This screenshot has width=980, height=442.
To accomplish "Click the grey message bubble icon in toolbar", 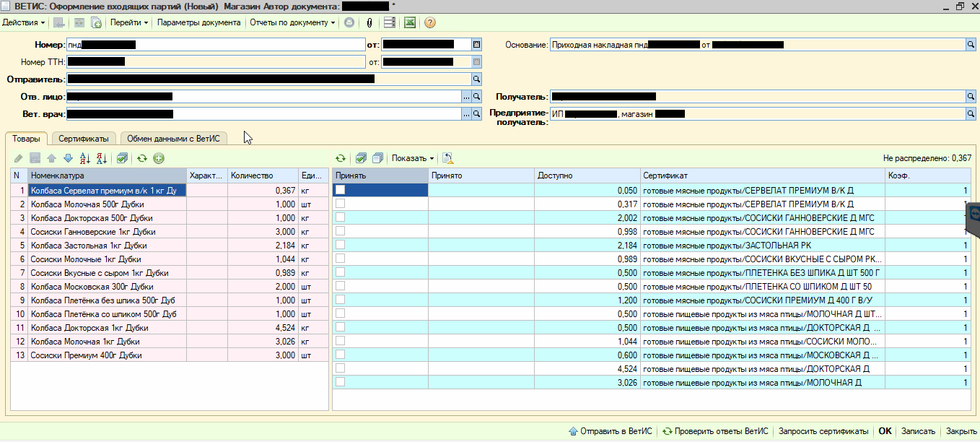I will point(349,22).
